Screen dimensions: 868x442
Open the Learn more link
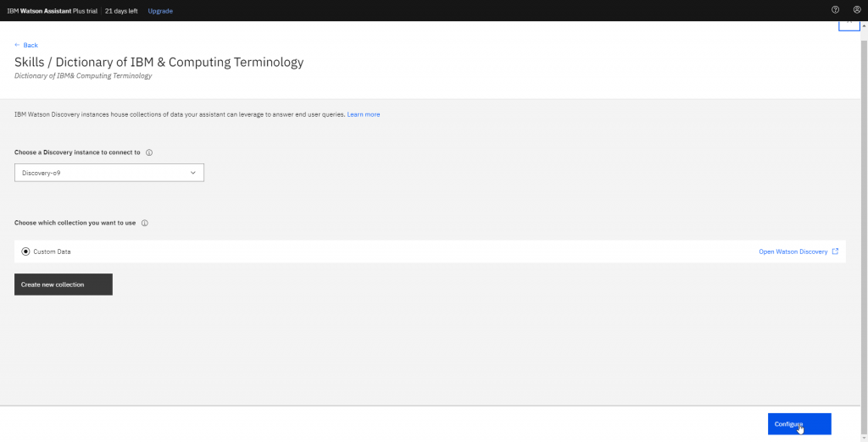click(x=363, y=114)
